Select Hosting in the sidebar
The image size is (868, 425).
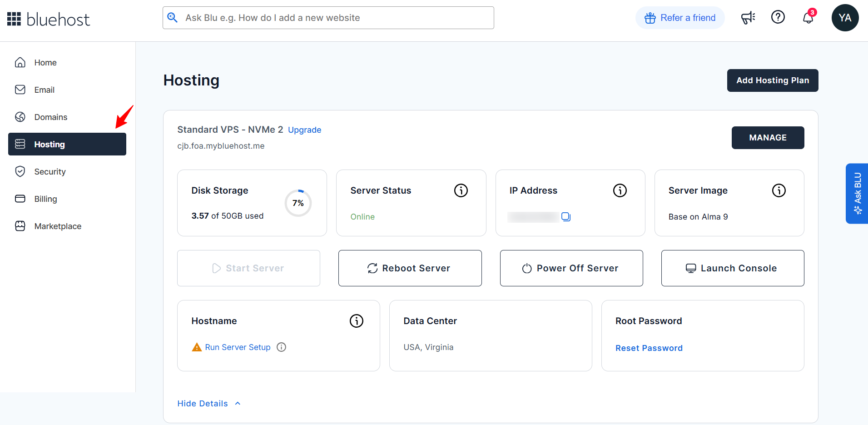point(67,144)
